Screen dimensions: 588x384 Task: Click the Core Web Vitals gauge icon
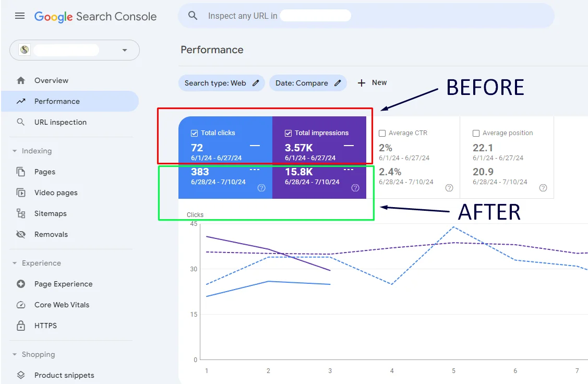click(21, 305)
